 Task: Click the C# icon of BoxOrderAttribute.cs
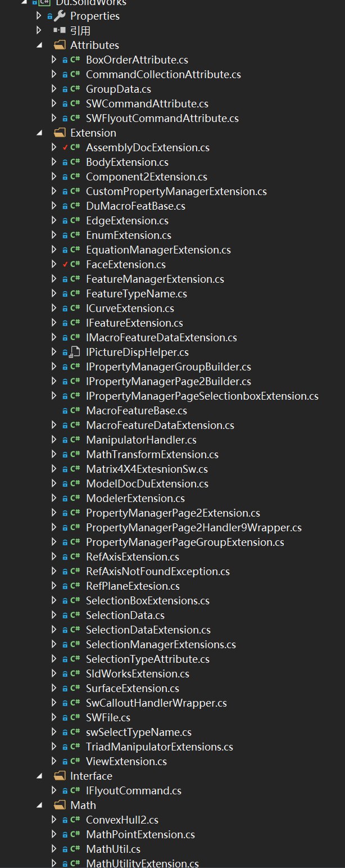[x=75, y=60]
